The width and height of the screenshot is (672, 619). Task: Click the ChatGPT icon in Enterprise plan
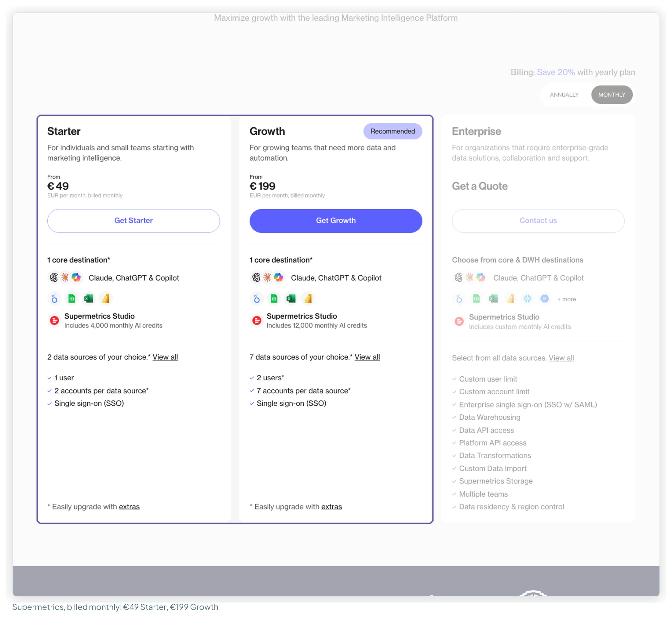pyautogui.click(x=458, y=277)
